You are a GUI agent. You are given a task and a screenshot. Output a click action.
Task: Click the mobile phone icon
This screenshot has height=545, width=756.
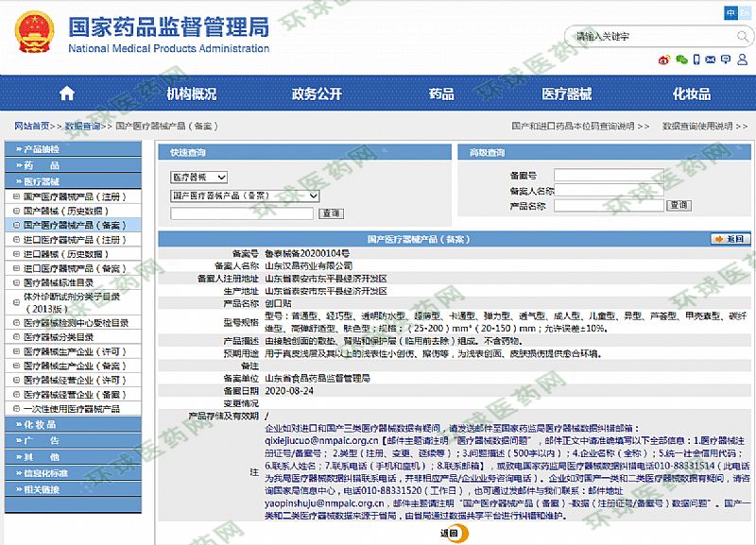pyautogui.click(x=696, y=60)
